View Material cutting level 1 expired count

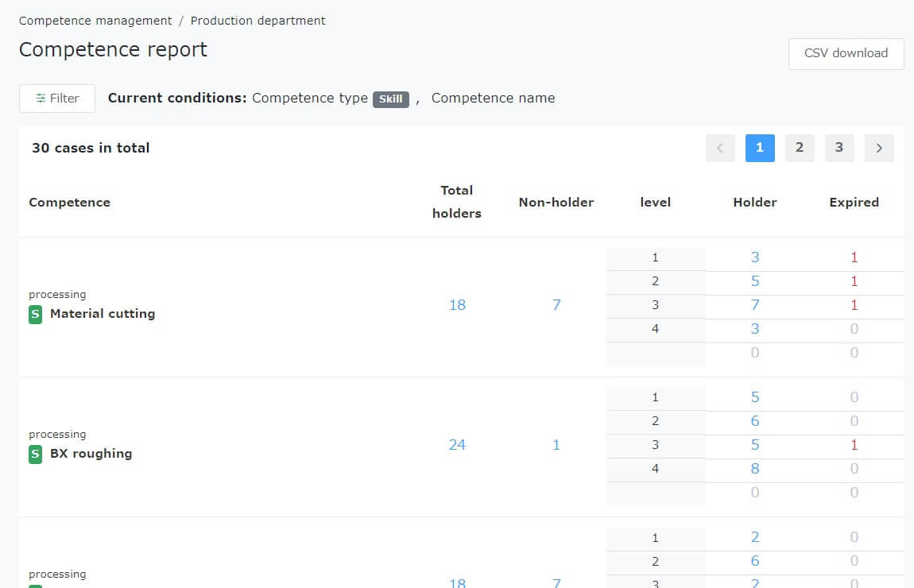point(854,257)
